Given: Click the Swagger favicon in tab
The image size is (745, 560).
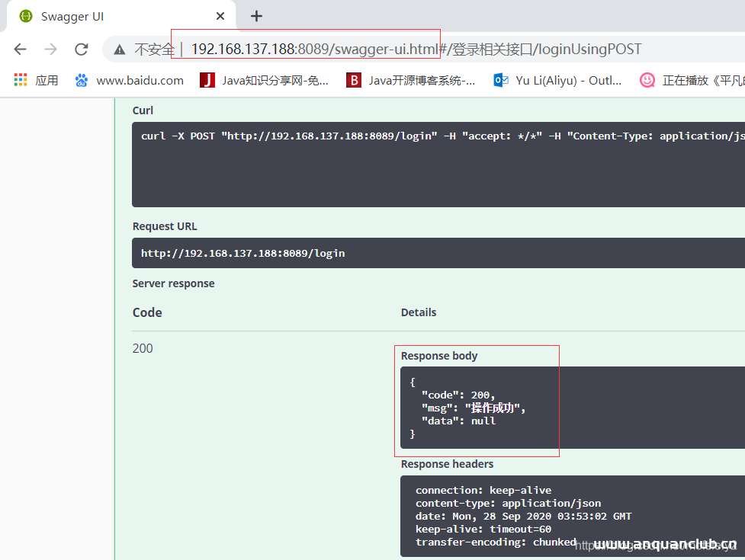Looking at the screenshot, I should click(x=27, y=16).
